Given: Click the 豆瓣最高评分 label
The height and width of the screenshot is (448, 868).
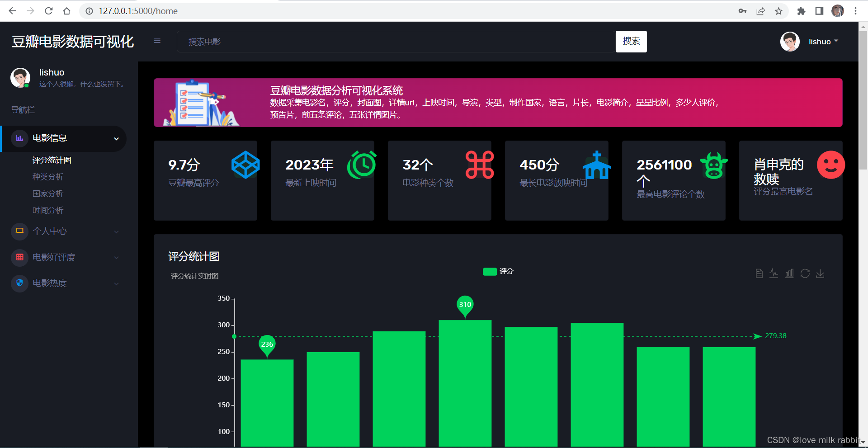Looking at the screenshot, I should (193, 183).
